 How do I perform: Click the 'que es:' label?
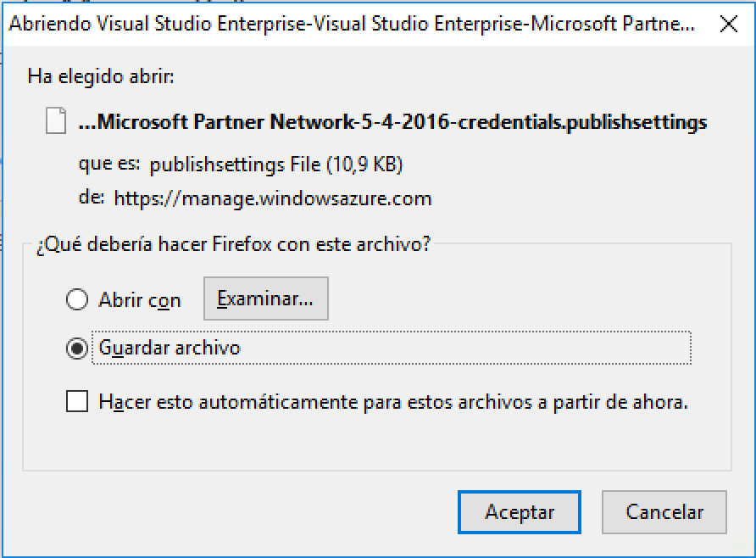click(x=109, y=164)
